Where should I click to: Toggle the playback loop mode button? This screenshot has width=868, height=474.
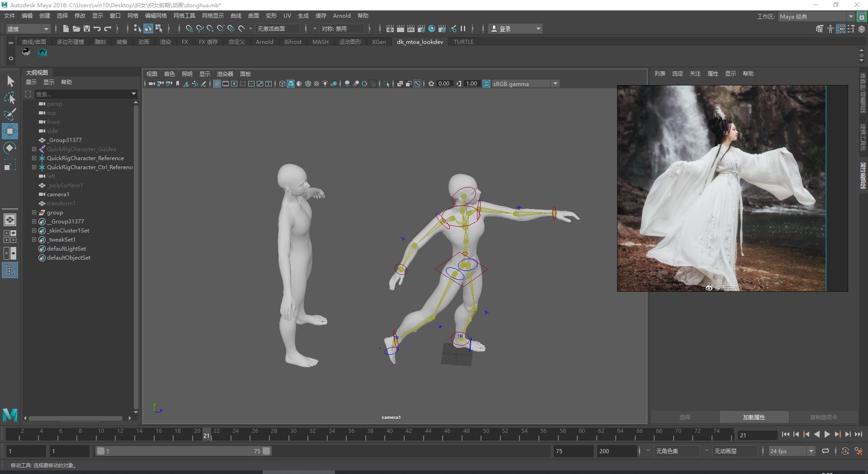tap(826, 451)
